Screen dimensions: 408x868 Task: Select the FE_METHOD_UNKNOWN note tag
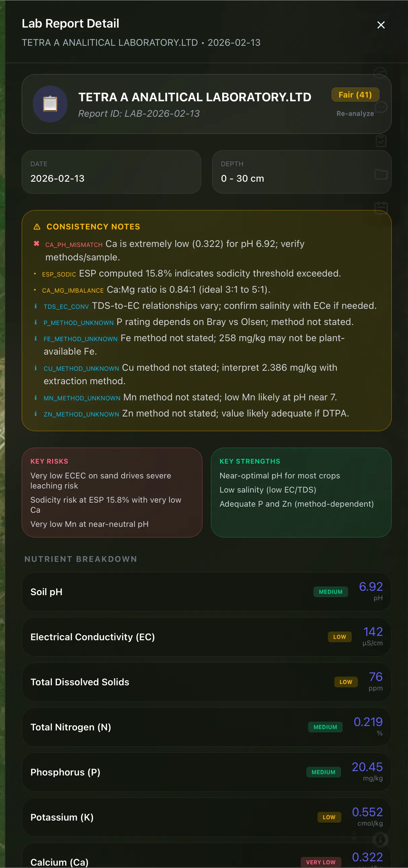80,339
